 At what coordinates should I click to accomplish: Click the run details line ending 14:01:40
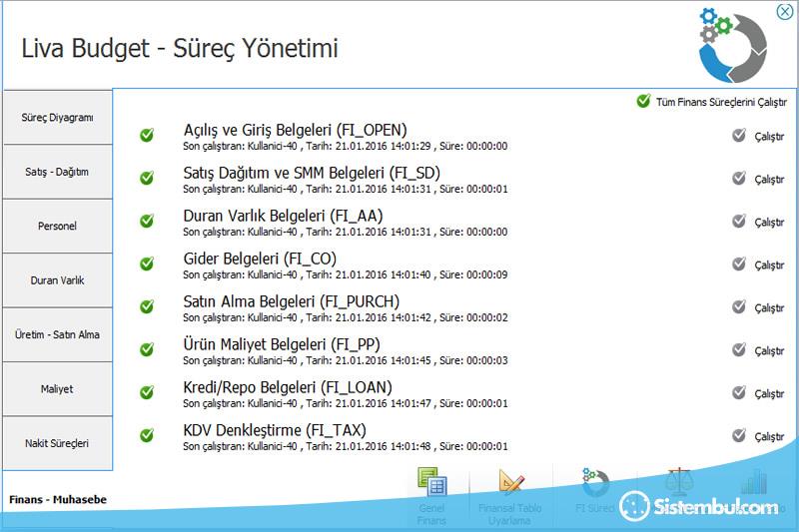(345, 274)
